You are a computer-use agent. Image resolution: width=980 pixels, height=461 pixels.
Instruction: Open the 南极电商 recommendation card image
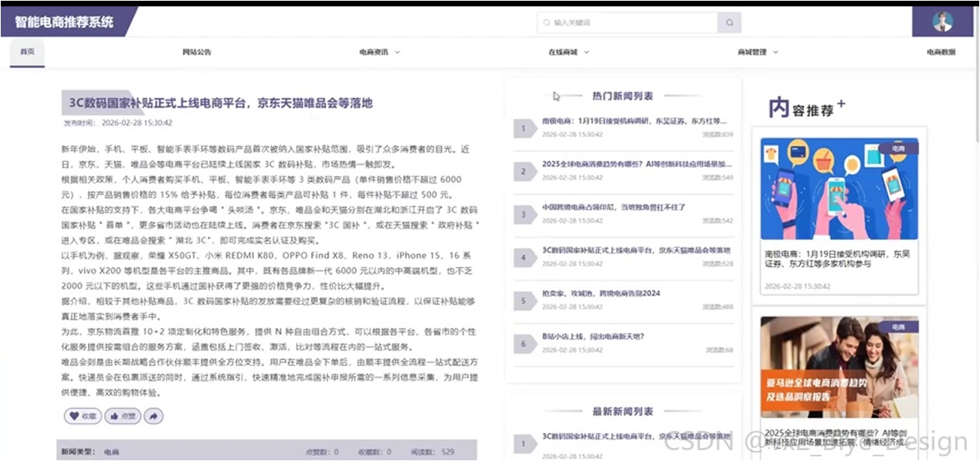[839, 189]
